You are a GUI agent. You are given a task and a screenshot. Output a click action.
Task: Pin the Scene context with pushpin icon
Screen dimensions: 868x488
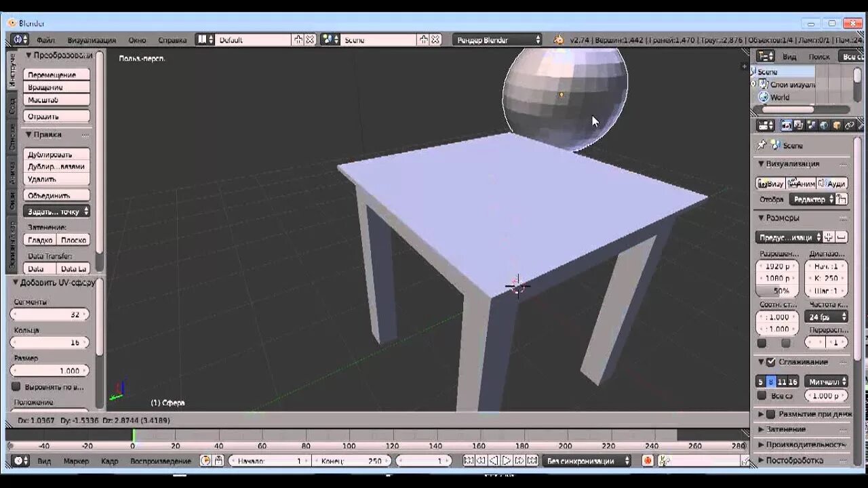[x=762, y=145]
